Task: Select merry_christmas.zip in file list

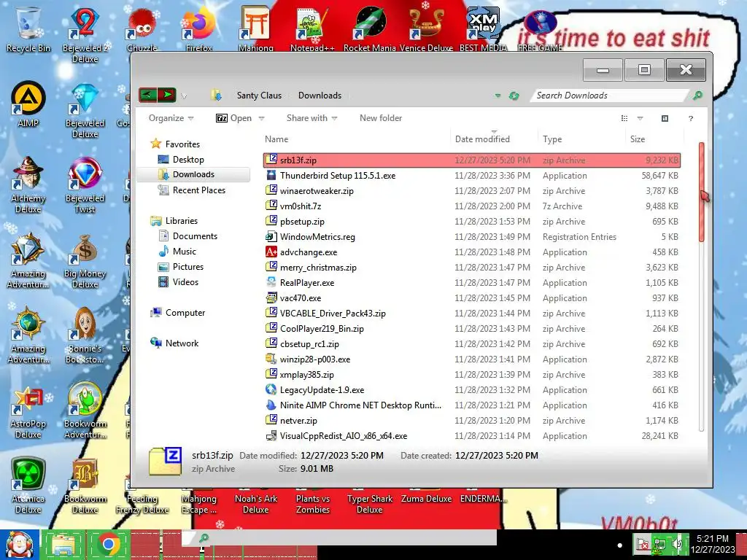Action: tap(472, 268)
